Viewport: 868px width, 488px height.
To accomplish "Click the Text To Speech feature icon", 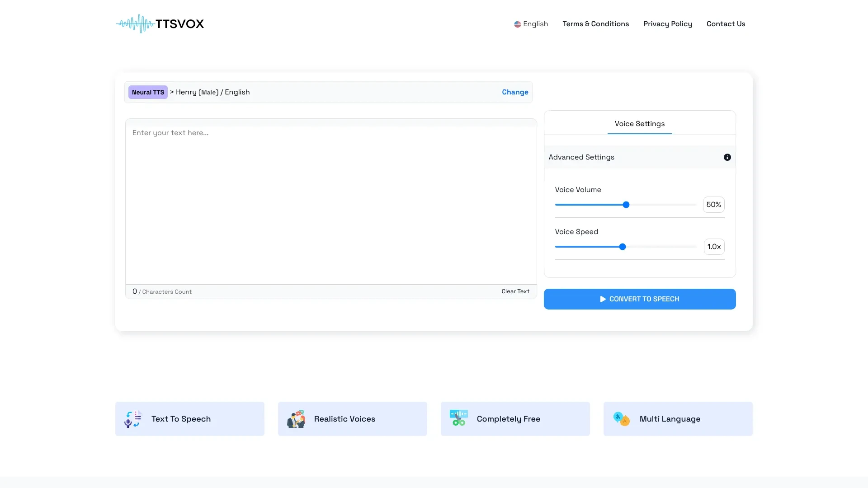I will click(x=132, y=418).
